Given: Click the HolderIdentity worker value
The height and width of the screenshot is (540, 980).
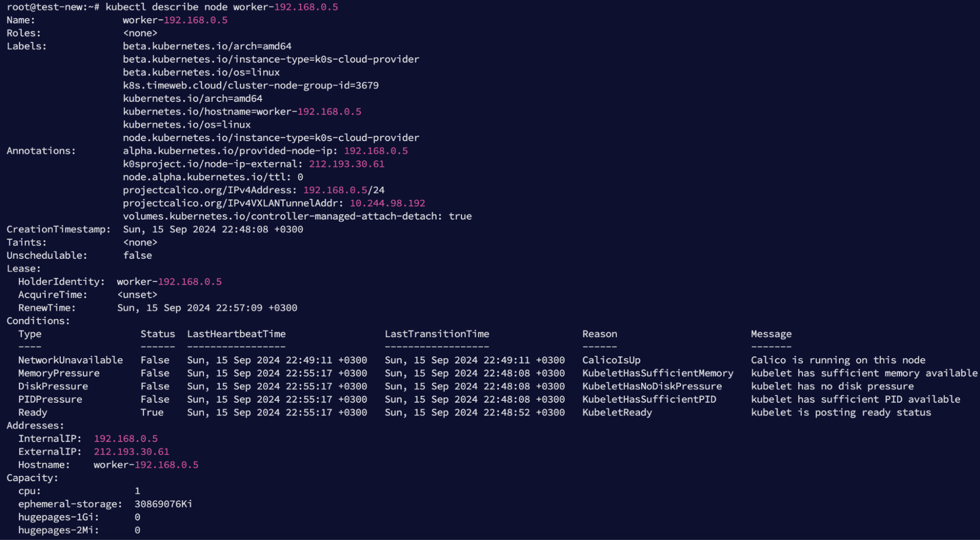Looking at the screenshot, I should point(169,282).
